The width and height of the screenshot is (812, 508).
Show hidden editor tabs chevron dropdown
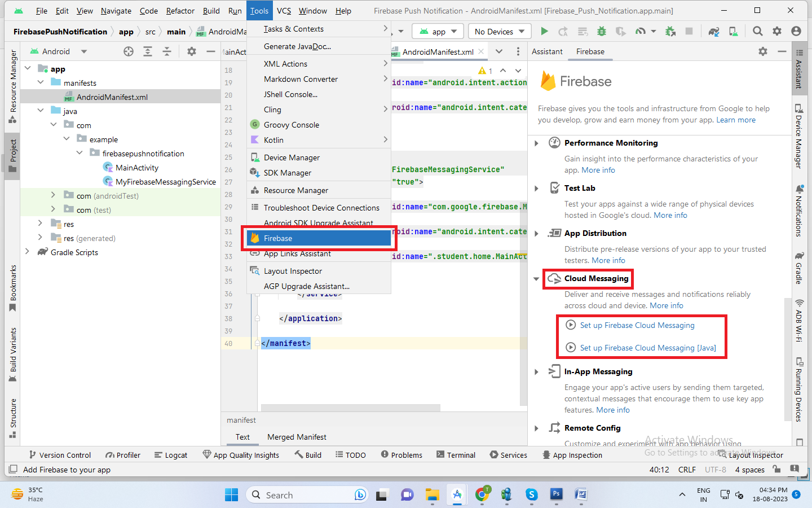(499, 51)
